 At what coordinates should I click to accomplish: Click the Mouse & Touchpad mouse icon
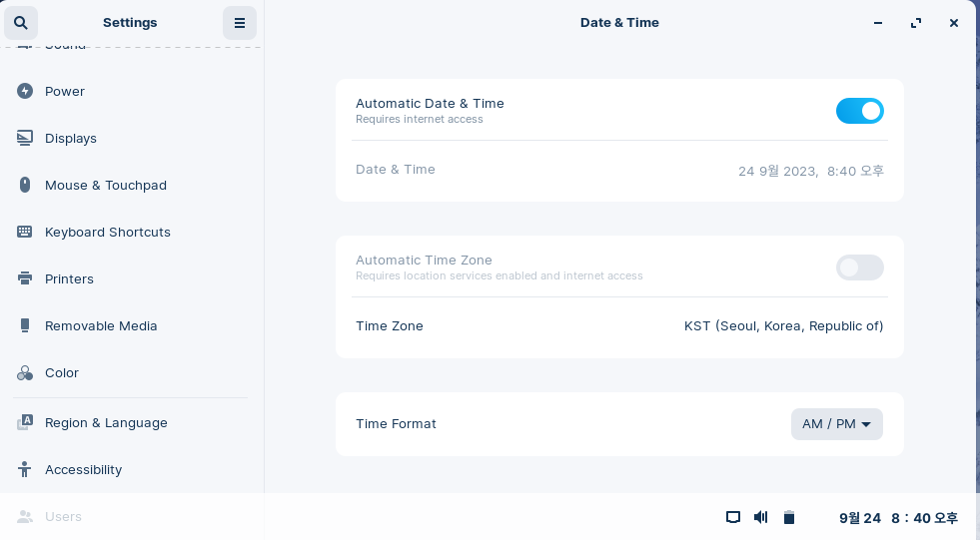pyautogui.click(x=24, y=185)
